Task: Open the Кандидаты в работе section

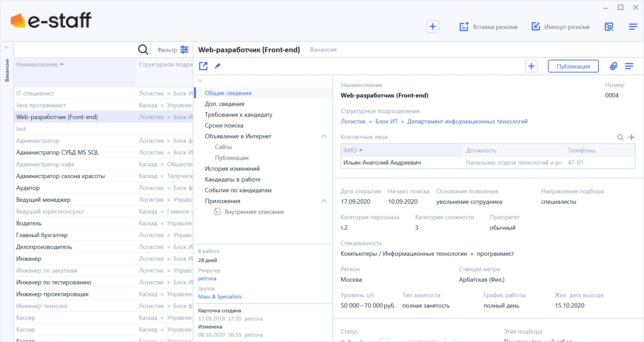Action: 233,179
